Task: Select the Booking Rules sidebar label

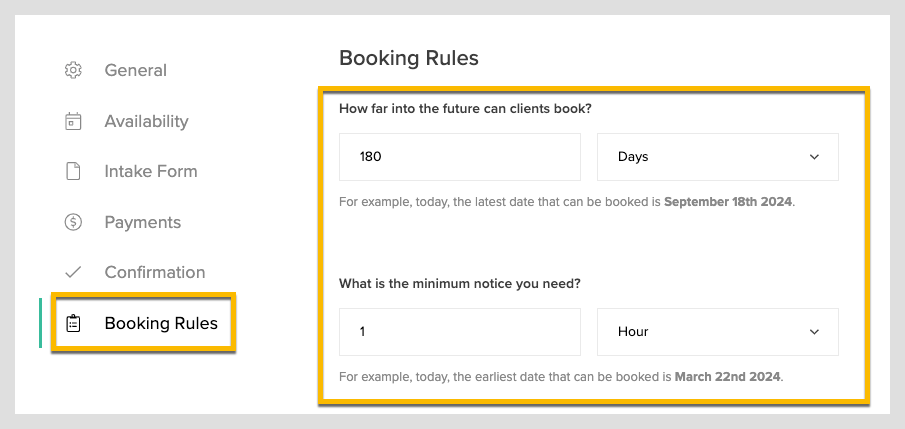Action: pos(160,323)
